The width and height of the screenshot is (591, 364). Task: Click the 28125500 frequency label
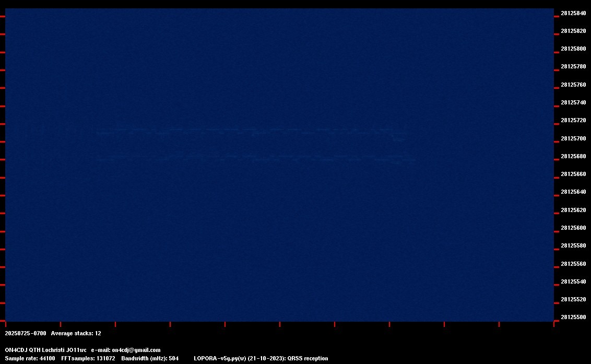(573, 317)
